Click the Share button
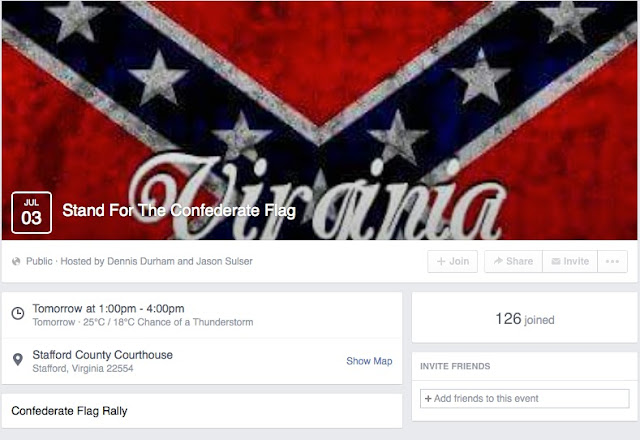Screen dimensions: 640x440 [513, 261]
